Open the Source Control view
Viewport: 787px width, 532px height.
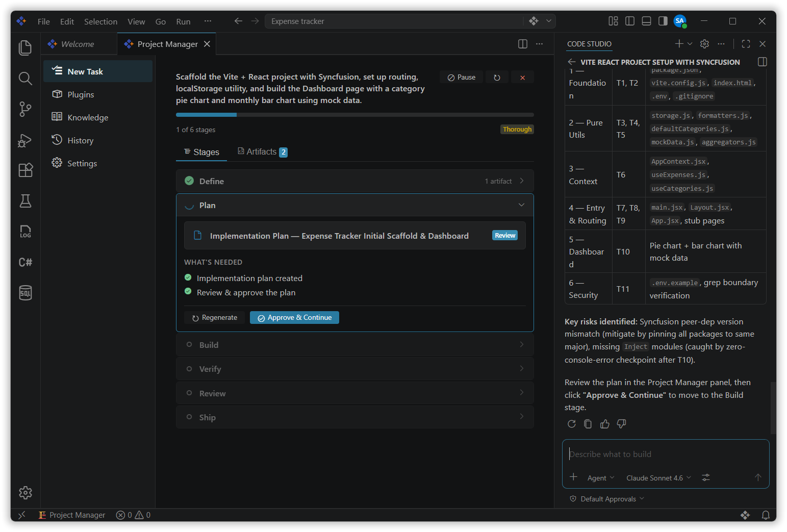[x=25, y=109]
